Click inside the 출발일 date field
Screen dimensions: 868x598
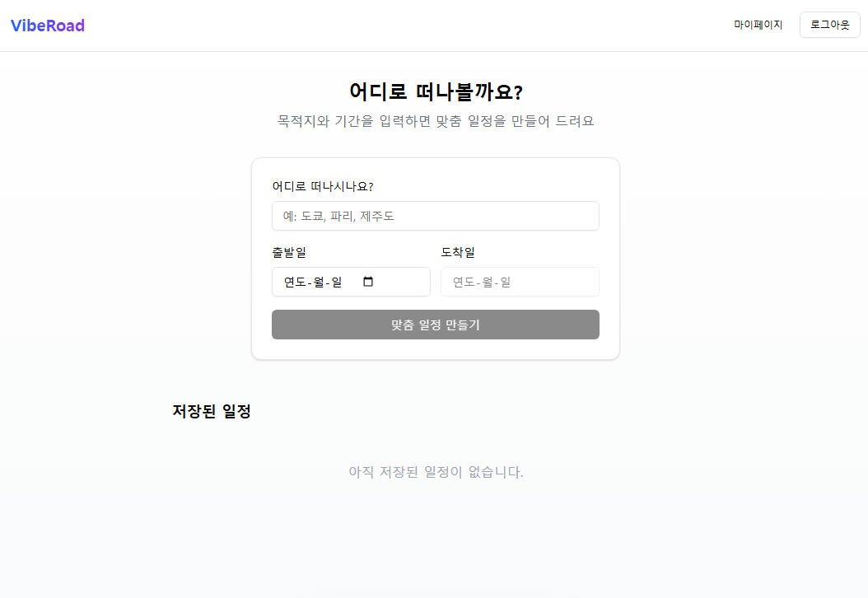[x=329, y=282]
